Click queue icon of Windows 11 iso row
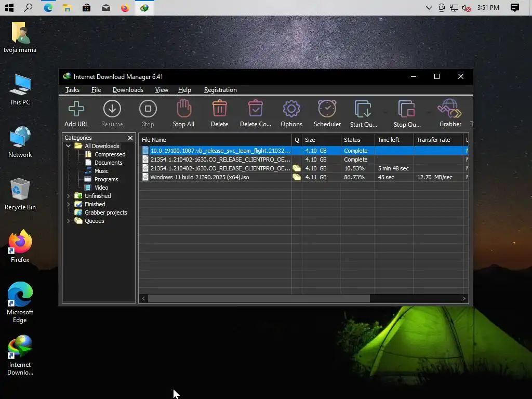 pyautogui.click(x=297, y=177)
